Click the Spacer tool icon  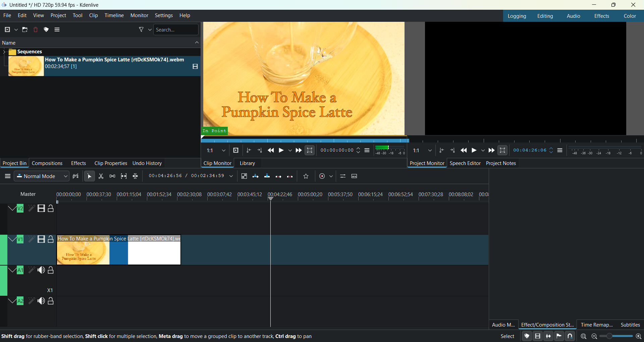(x=112, y=176)
